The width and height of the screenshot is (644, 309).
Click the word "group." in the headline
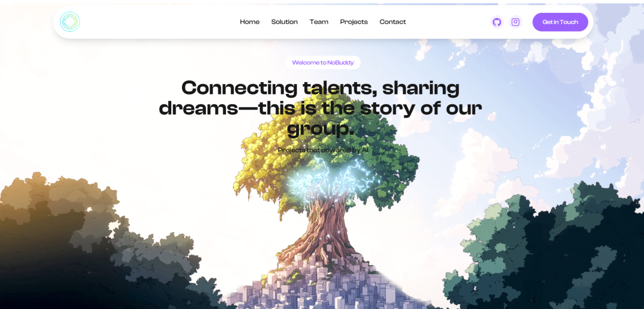coord(321,129)
